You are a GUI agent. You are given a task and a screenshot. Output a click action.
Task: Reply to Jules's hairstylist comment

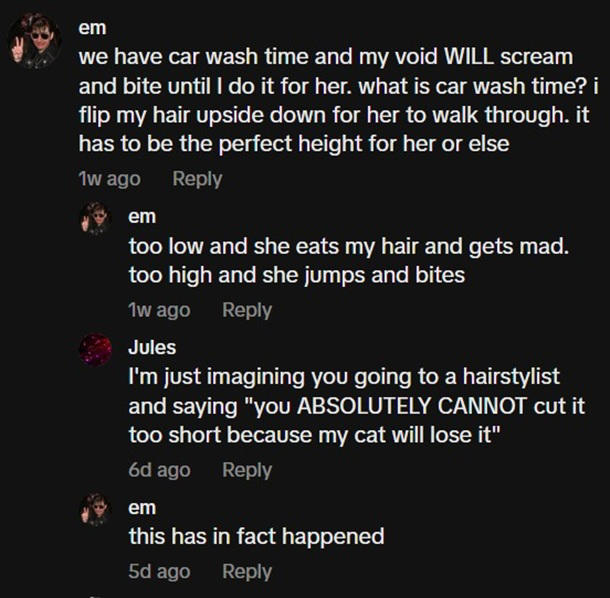click(247, 470)
